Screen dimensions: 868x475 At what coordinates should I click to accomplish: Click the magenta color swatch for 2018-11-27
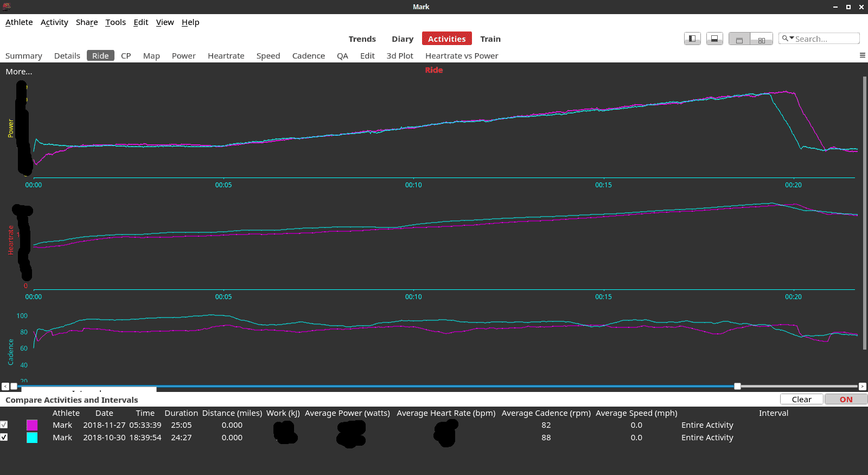tap(32, 425)
